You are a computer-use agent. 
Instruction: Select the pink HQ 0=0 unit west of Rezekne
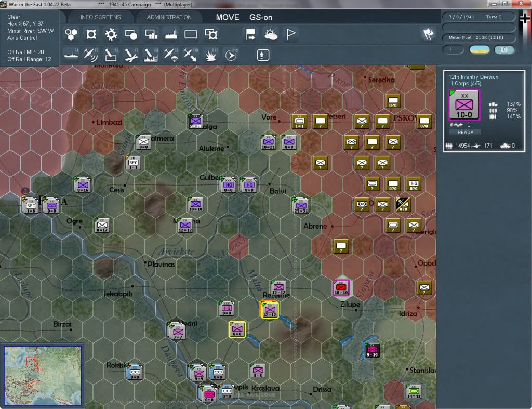coord(227,309)
